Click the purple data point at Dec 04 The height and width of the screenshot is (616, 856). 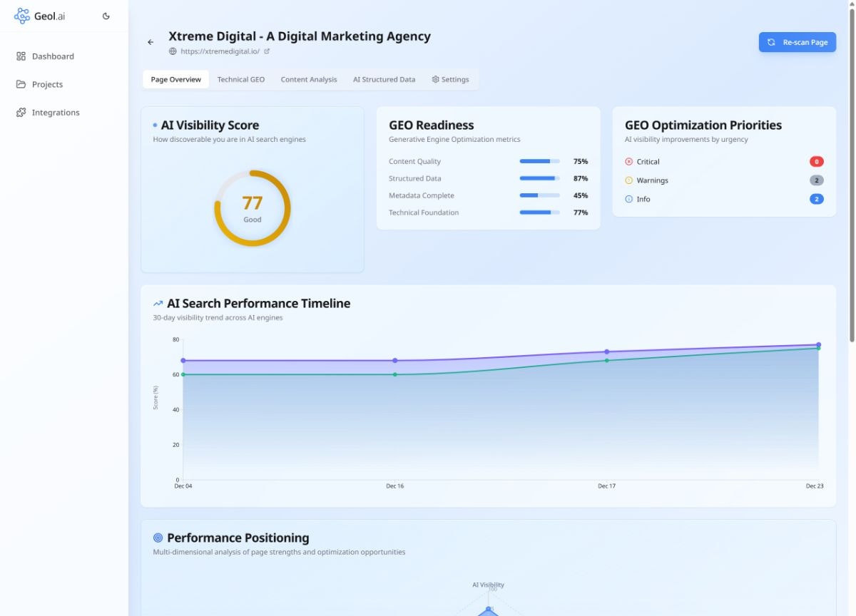click(183, 361)
